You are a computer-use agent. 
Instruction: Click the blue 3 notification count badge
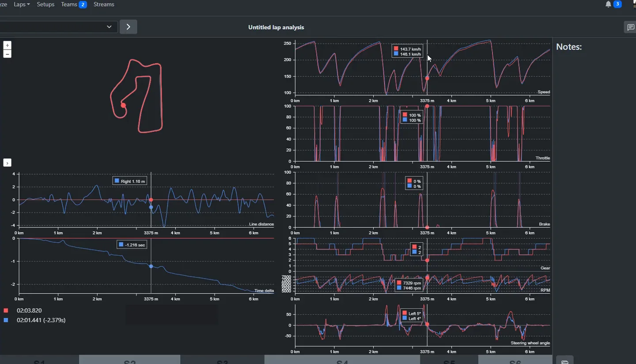[618, 4]
